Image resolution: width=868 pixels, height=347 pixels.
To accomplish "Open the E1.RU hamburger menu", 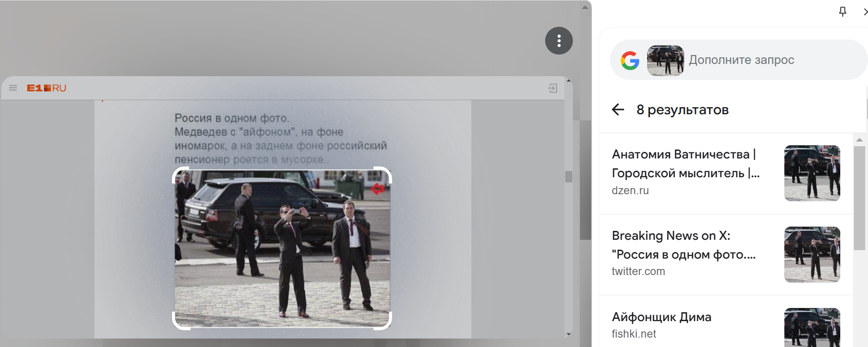I will point(13,88).
